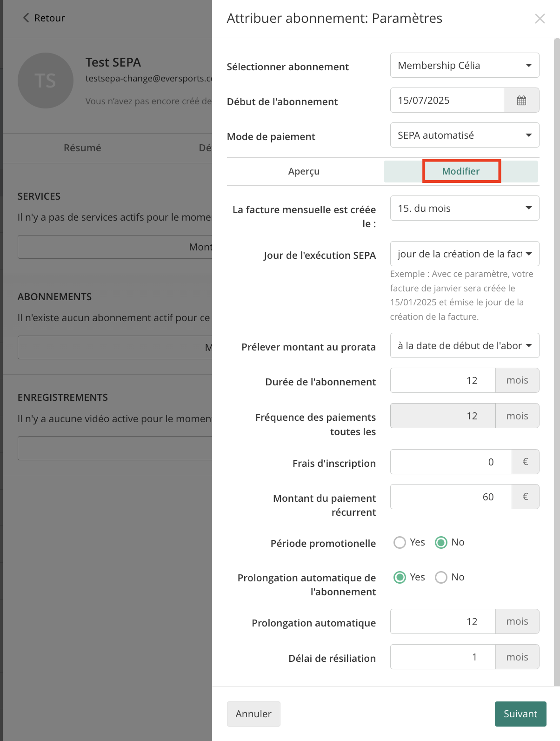
Task: Select Yes for Période promotionelle
Action: pos(400,542)
